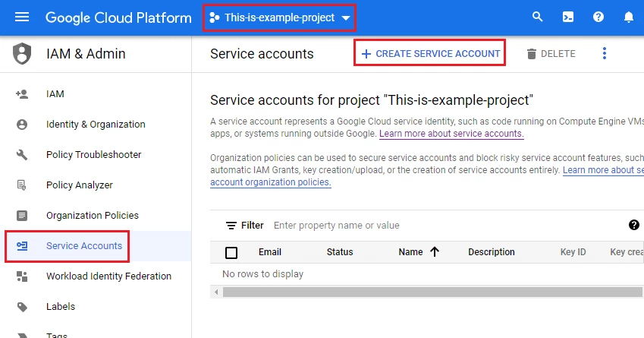Toggle the select-all rows checkbox

[232, 253]
